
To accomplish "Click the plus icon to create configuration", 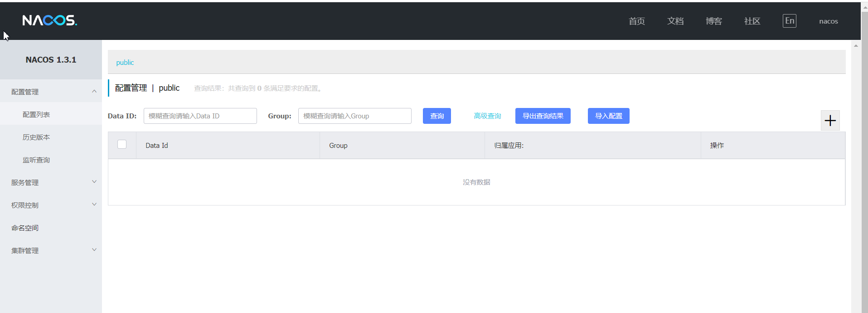I will [830, 121].
